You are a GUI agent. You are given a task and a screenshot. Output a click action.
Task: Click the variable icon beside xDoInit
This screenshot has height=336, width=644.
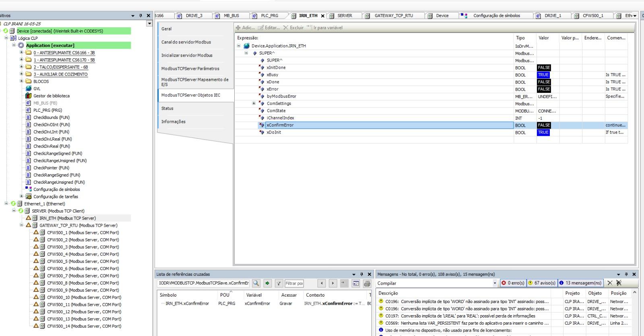point(262,132)
